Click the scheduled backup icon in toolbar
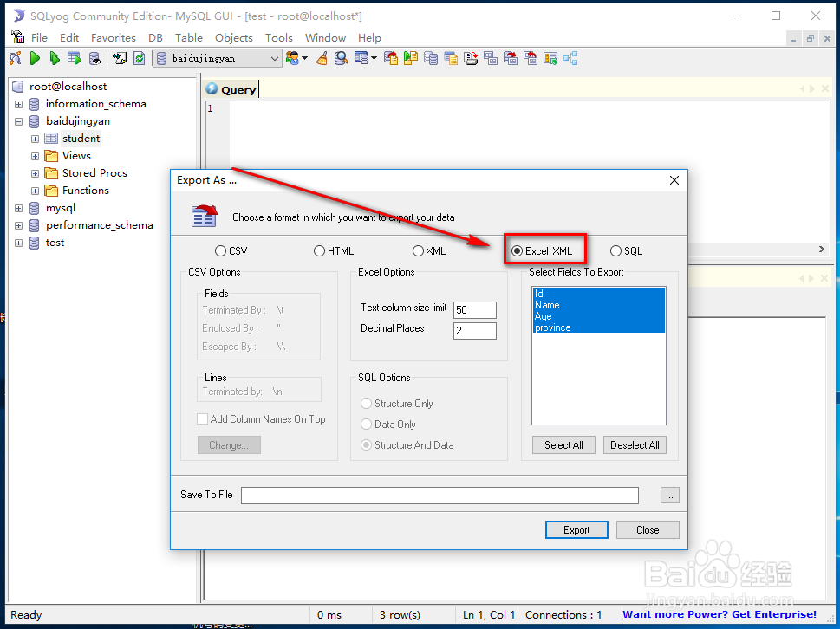Image resolution: width=840 pixels, height=629 pixels. pyautogui.click(x=471, y=58)
